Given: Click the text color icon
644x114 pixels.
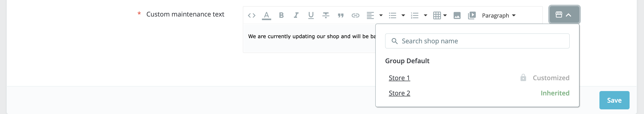Looking at the screenshot, I should tap(266, 15).
